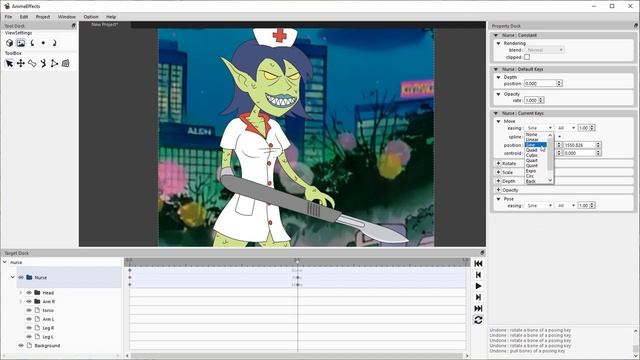The image size is (640, 360).
Task: Select the pose figure tool
Action: pos(43,63)
